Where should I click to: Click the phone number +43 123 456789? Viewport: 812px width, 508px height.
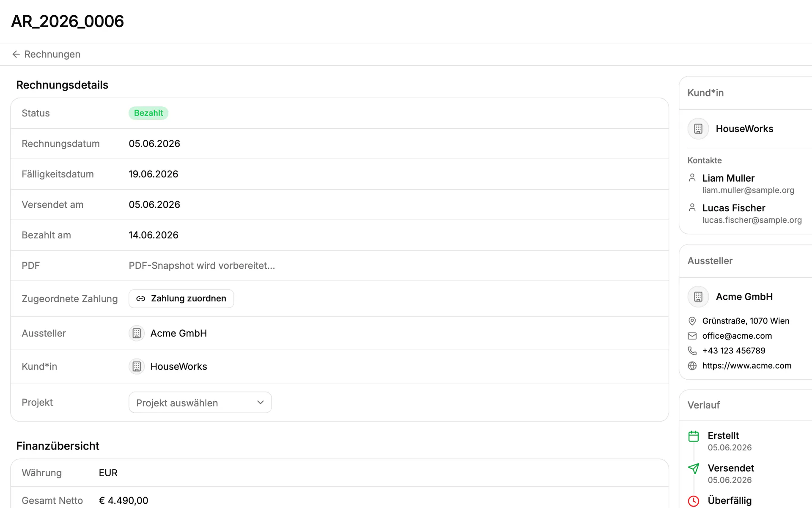734,351
